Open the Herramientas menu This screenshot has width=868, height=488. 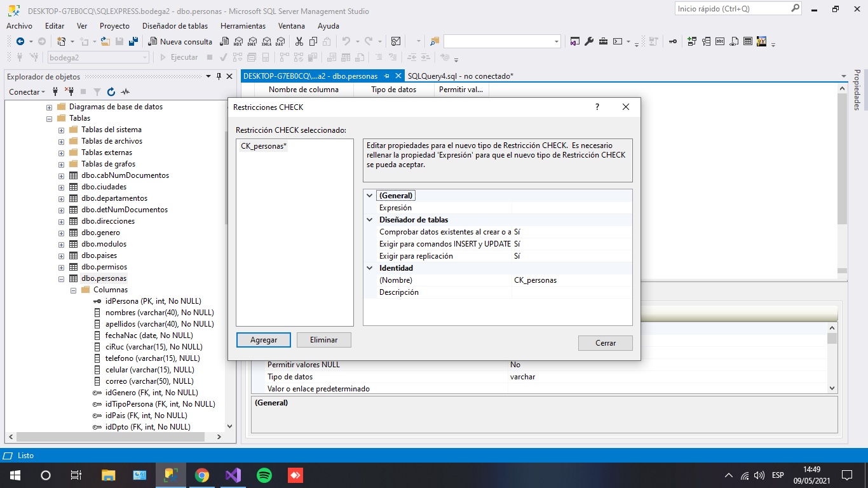(243, 26)
